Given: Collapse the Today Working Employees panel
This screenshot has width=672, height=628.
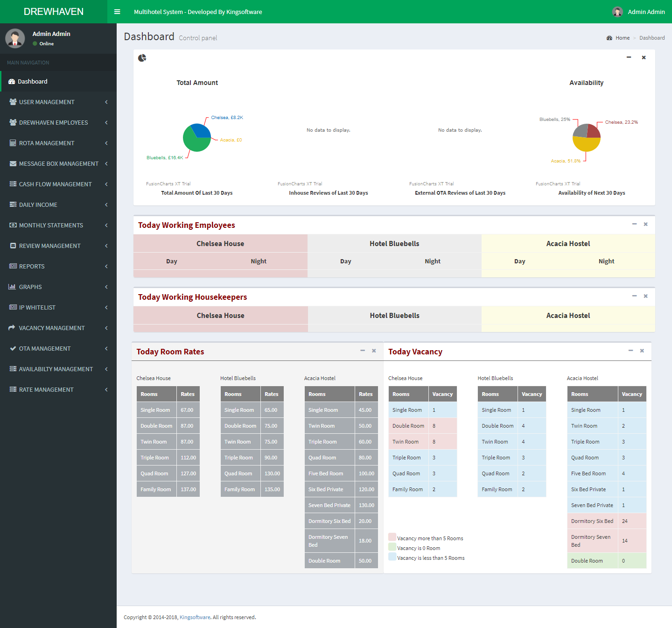Looking at the screenshot, I should coord(634,224).
